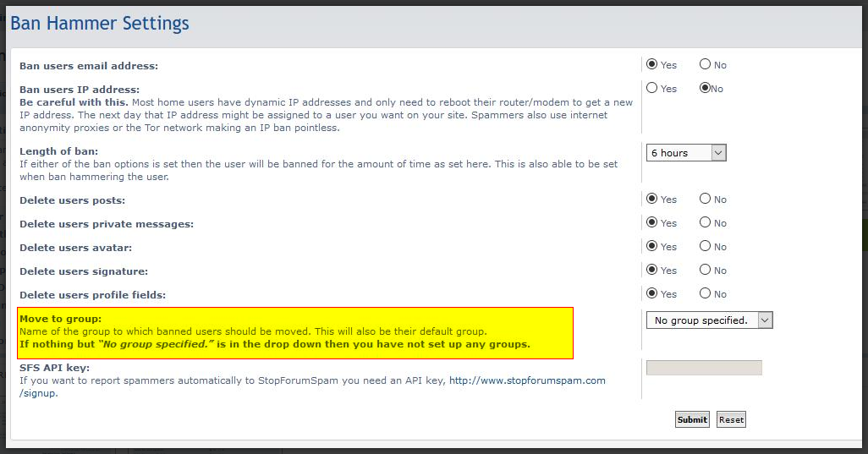This screenshot has height=454, width=868.
Task: Open the Length of ban dropdown
Action: 686,153
